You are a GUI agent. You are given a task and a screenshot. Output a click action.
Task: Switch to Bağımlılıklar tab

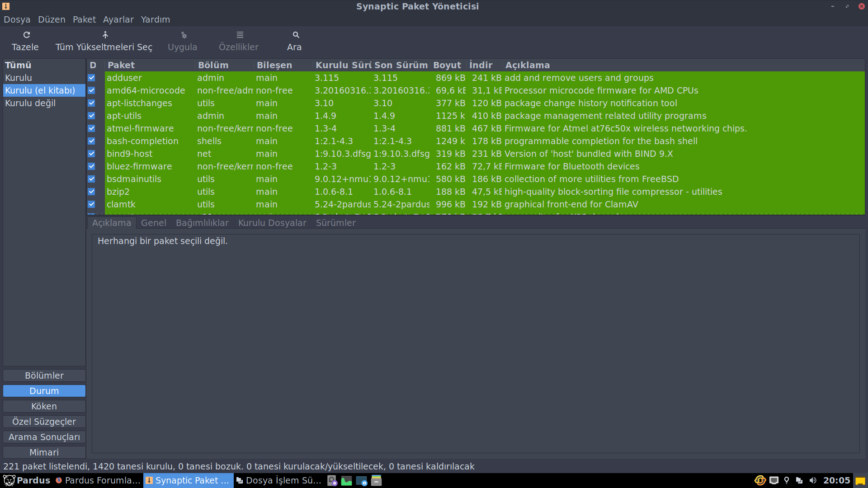coord(202,223)
